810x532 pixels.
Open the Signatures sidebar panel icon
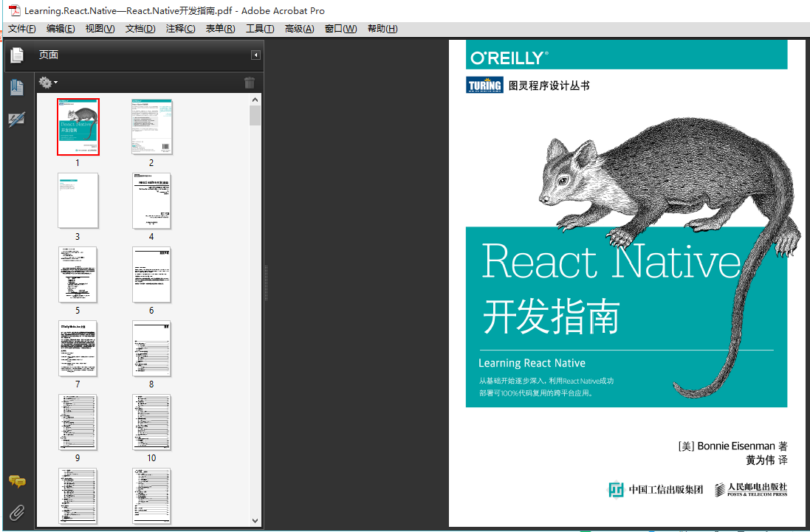coord(16,120)
